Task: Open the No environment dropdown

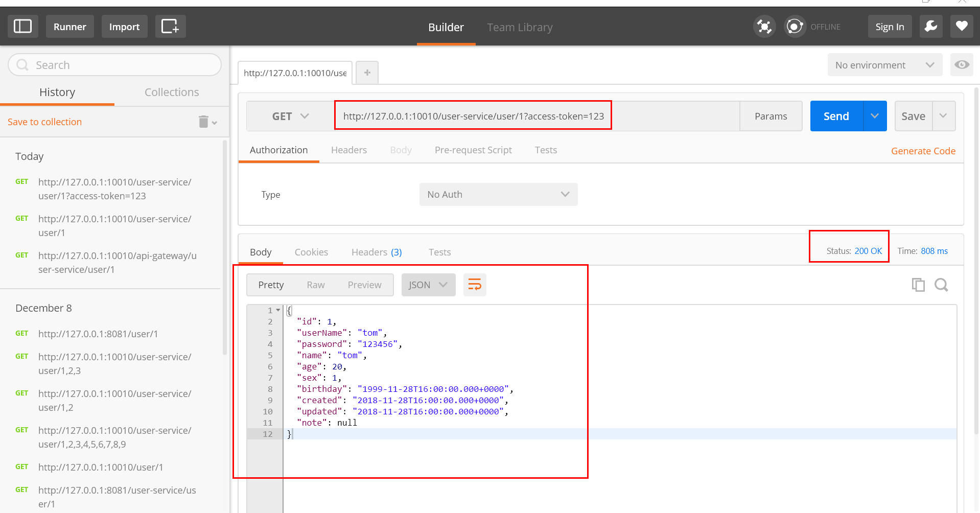Action: point(885,65)
